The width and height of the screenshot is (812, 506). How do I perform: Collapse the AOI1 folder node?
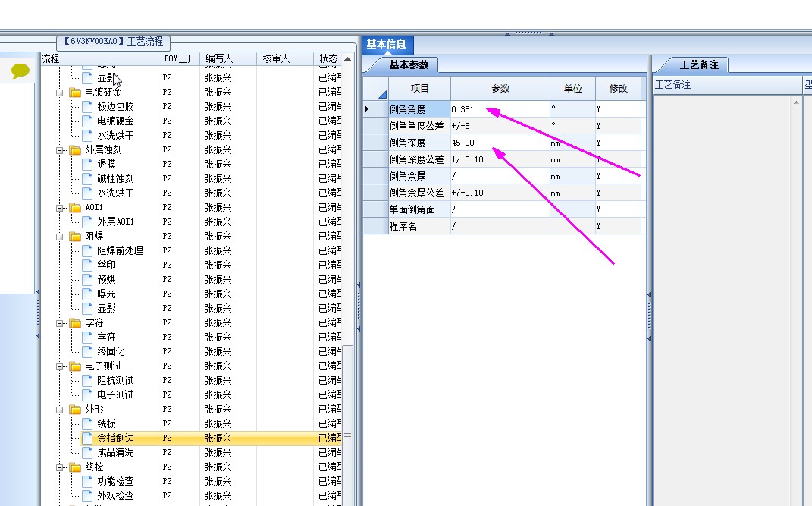click(60, 208)
